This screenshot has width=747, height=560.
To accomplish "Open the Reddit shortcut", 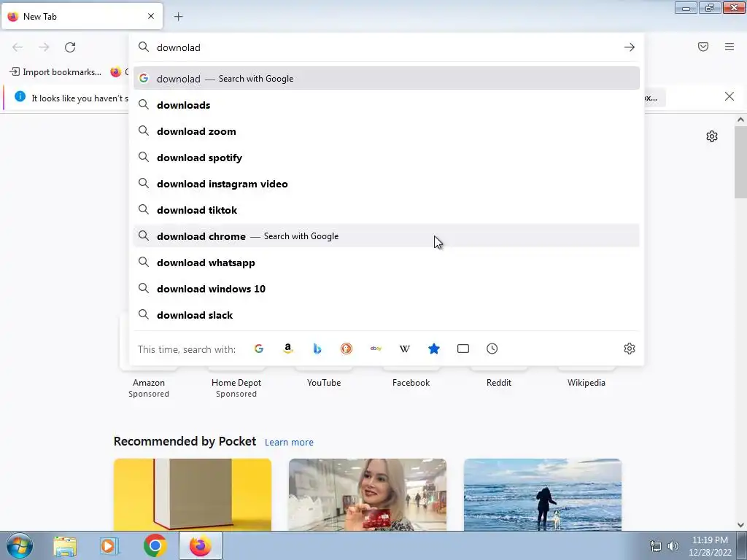I will pyautogui.click(x=499, y=383).
